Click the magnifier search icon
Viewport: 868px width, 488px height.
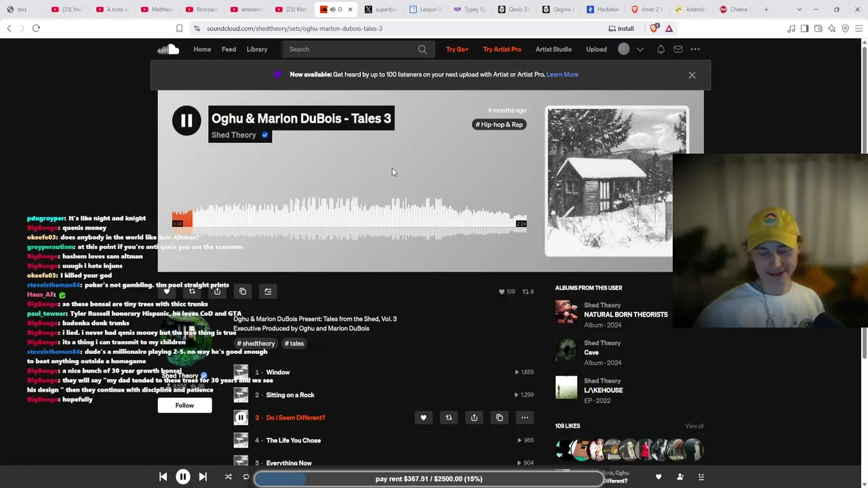tap(422, 49)
